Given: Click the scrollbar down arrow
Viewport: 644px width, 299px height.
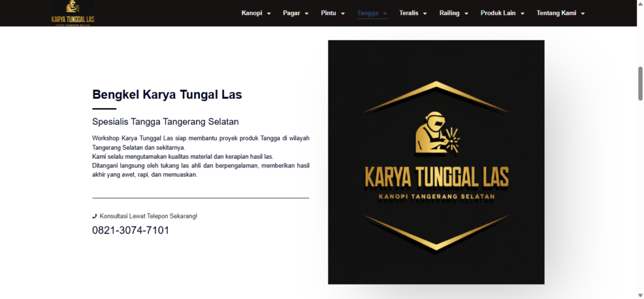Looking at the screenshot, I should (x=640, y=296).
